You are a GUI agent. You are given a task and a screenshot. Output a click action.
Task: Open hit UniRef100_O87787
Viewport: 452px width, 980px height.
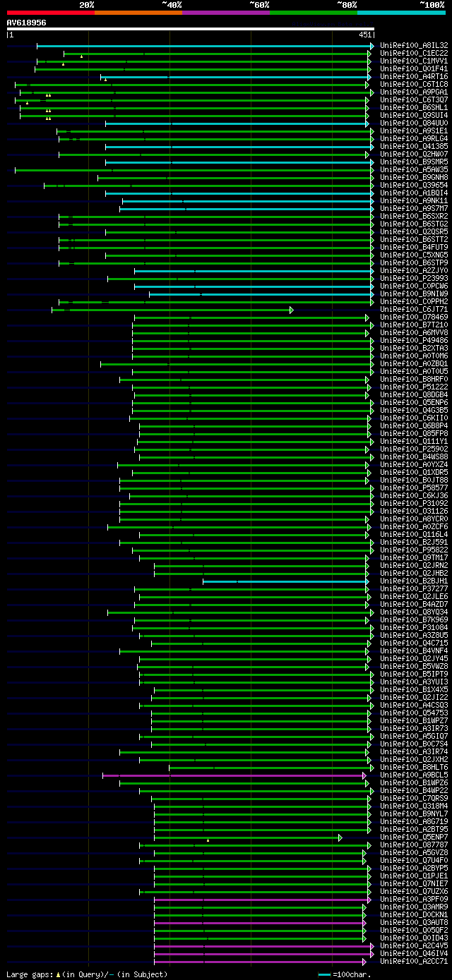pos(414,845)
